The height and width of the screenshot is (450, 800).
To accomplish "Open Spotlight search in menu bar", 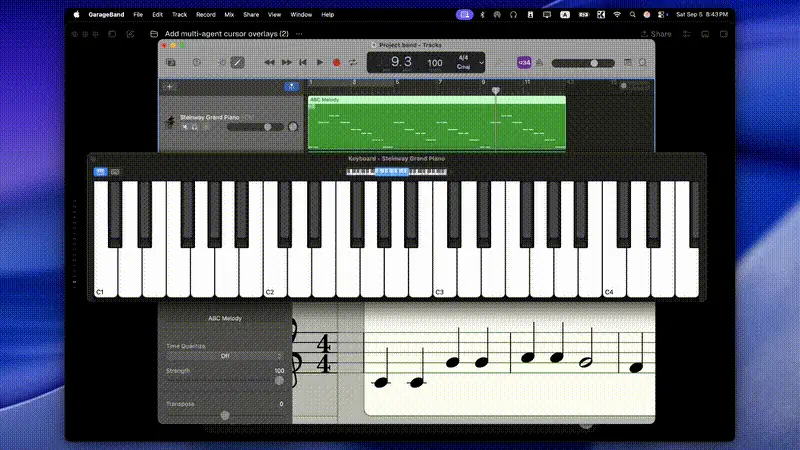I will click(x=633, y=15).
